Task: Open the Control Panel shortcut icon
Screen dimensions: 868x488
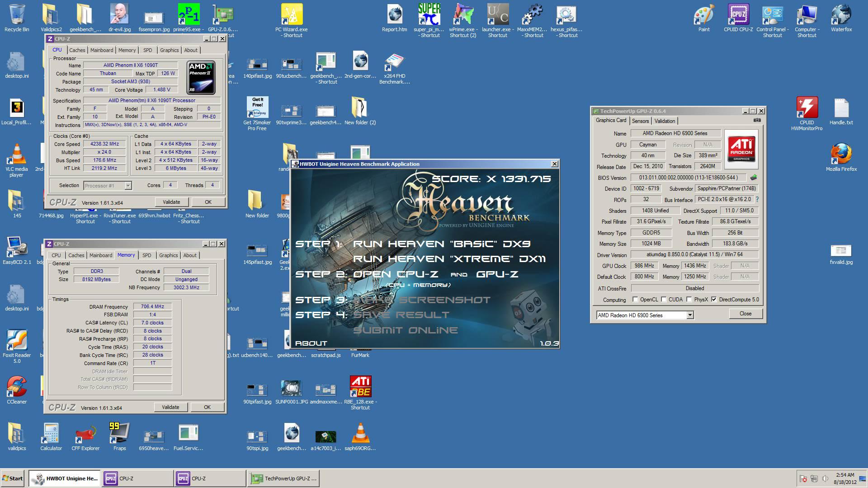Action: (x=772, y=21)
